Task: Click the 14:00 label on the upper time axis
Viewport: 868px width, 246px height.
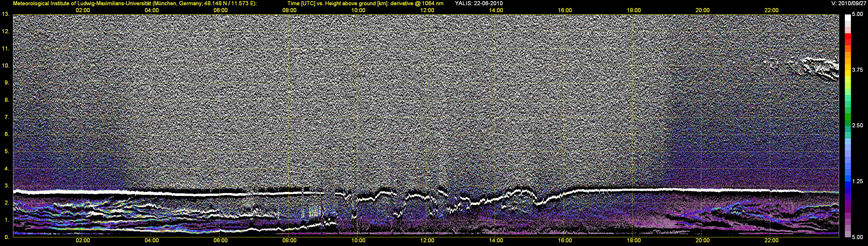Action: click(496, 10)
